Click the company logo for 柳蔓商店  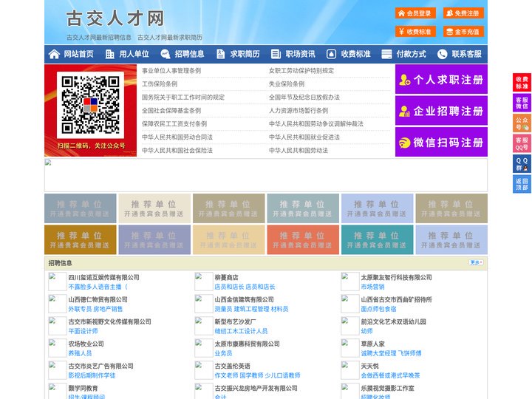click(x=204, y=282)
